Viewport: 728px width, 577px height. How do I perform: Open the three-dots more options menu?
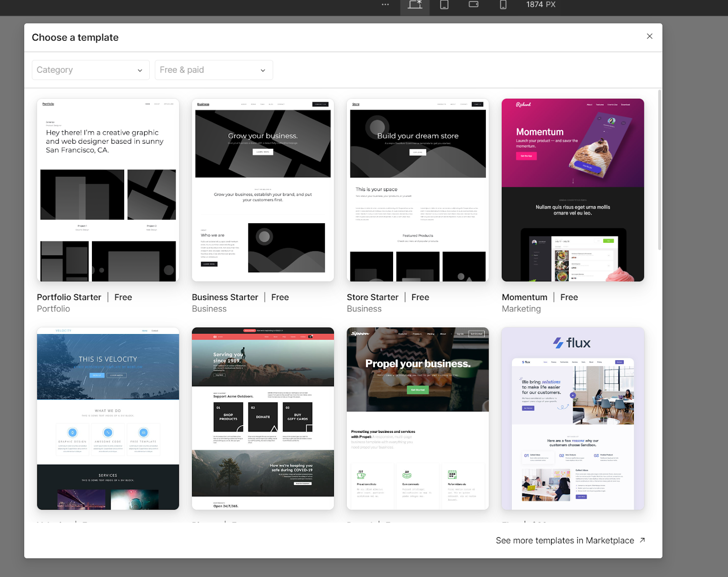pos(385,5)
